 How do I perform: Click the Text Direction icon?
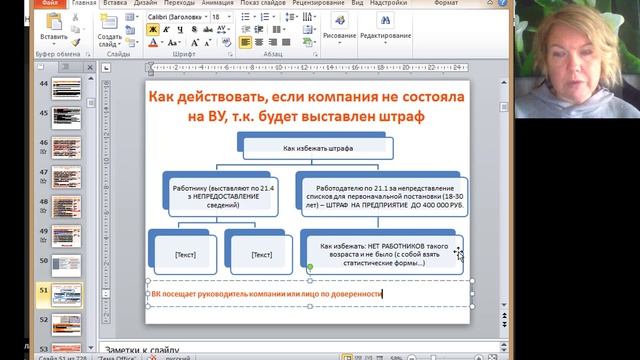[307, 17]
